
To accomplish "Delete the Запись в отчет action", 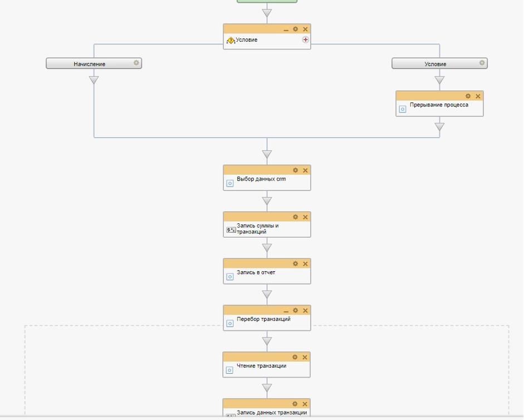I will [305, 264].
